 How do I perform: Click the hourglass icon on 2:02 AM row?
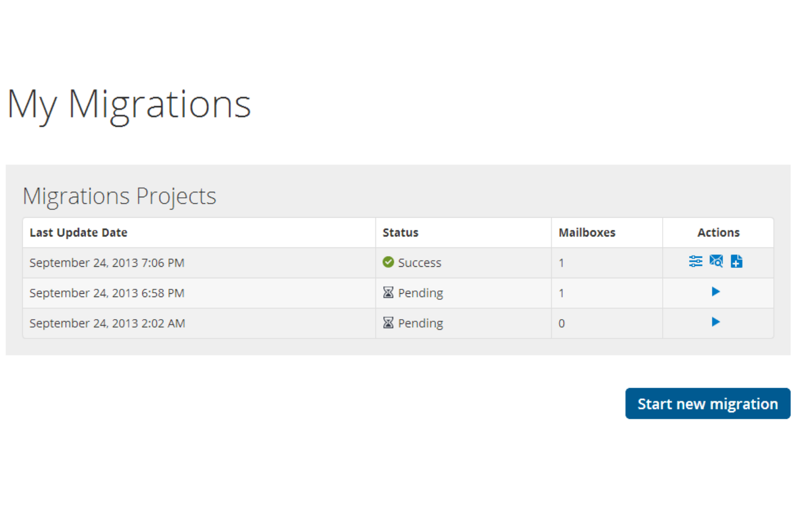388,322
